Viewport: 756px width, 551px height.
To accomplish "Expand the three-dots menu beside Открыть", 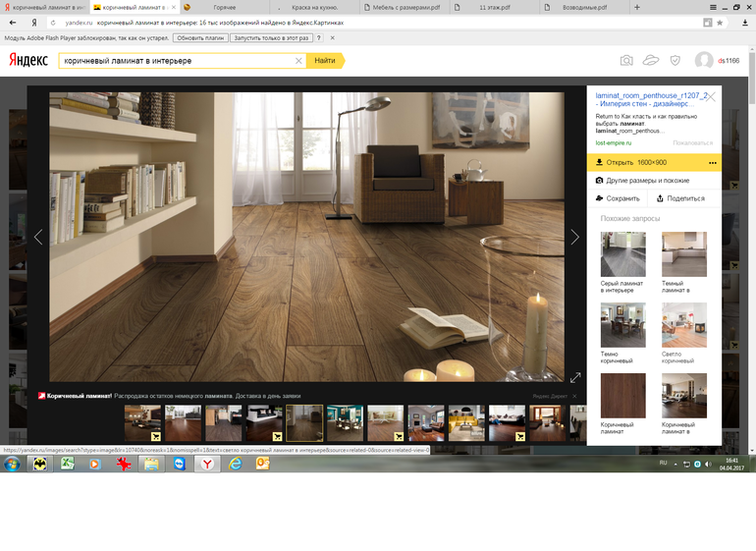I will pos(713,162).
